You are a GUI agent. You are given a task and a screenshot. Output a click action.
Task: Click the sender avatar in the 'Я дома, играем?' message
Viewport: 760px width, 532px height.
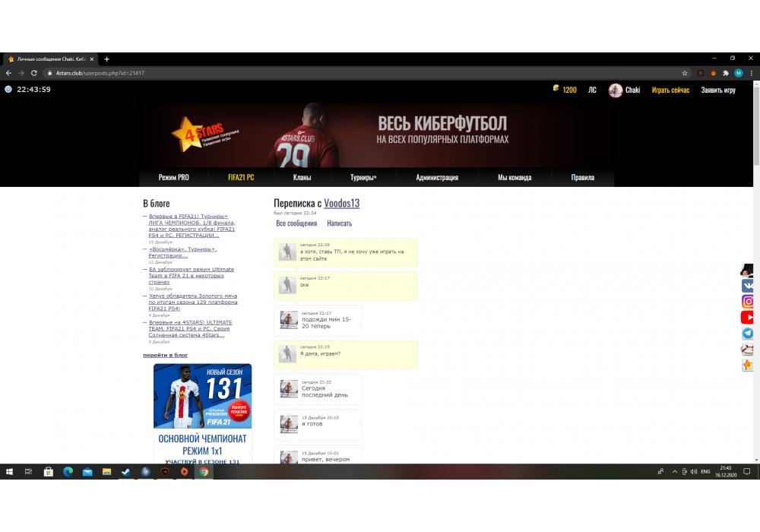point(287,353)
